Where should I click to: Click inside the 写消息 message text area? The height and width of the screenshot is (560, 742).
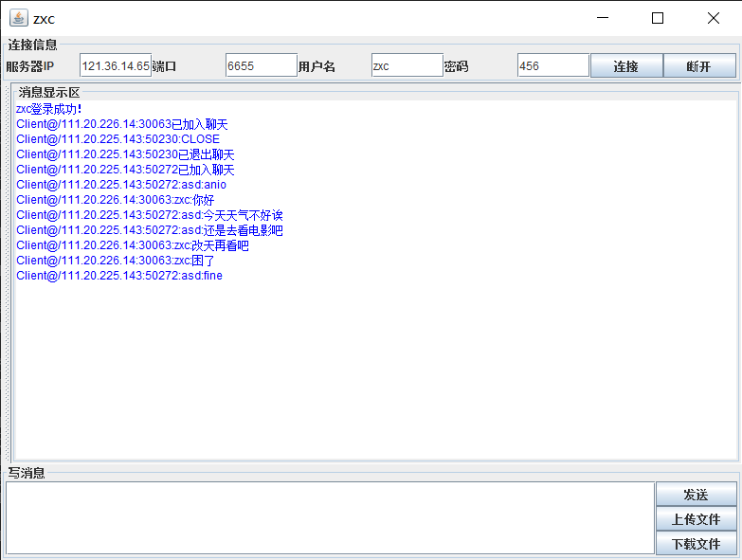pos(331,518)
